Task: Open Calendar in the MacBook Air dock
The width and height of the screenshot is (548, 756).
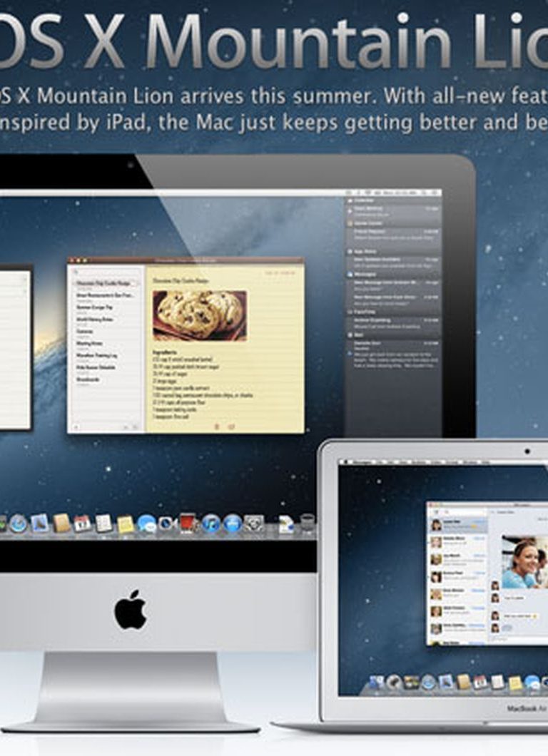Action: [480, 683]
